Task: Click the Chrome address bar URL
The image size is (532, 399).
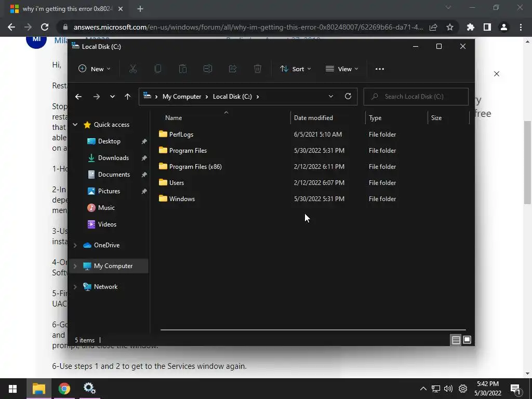Action: click(248, 27)
